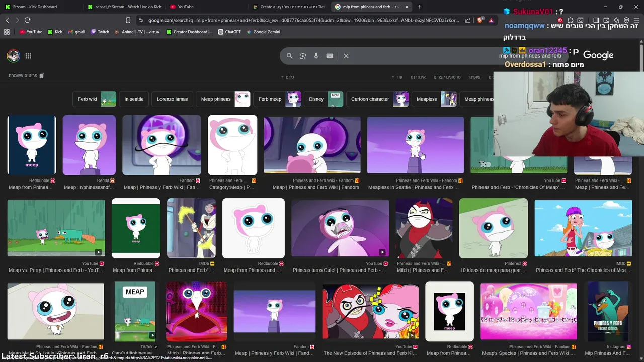Search by image with the Google Lens icon
The image size is (644, 362).
point(303,56)
